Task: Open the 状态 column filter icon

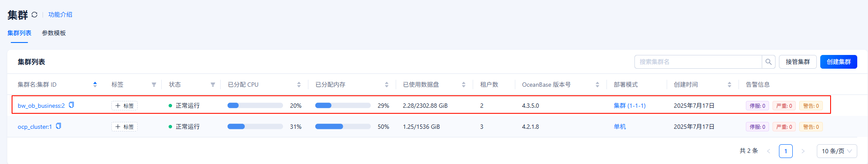Action: tap(212, 85)
